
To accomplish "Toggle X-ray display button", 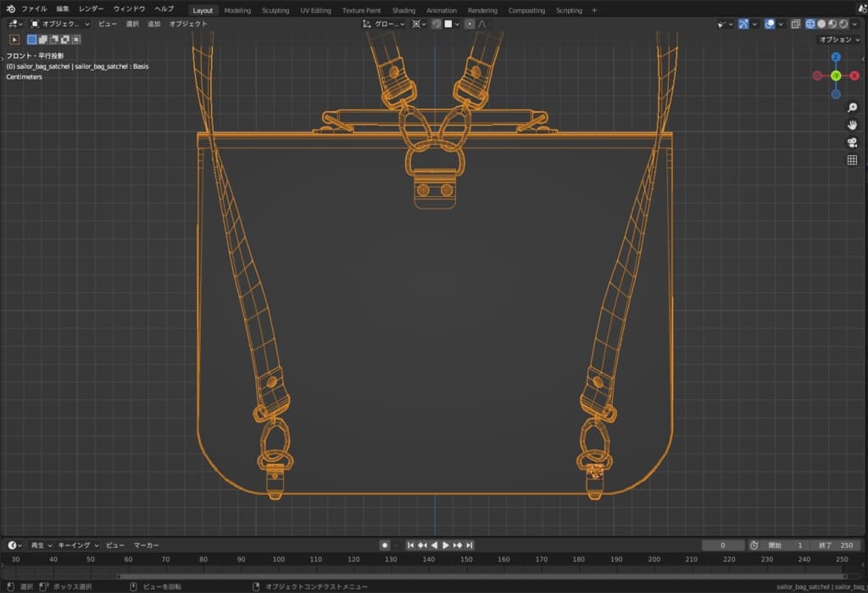I will [x=796, y=24].
